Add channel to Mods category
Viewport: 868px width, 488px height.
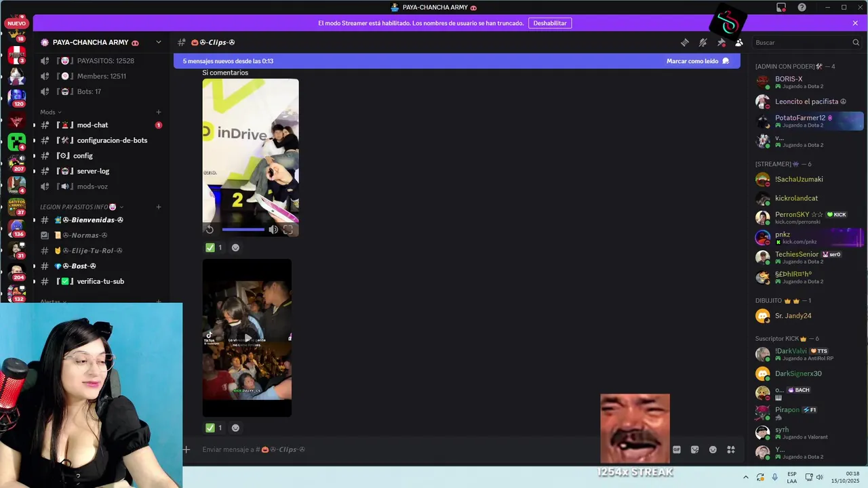(x=159, y=112)
